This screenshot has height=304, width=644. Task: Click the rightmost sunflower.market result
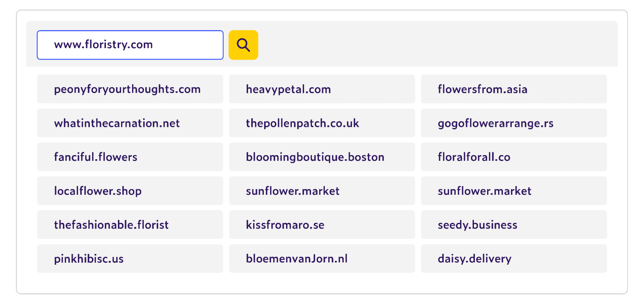[x=514, y=191]
